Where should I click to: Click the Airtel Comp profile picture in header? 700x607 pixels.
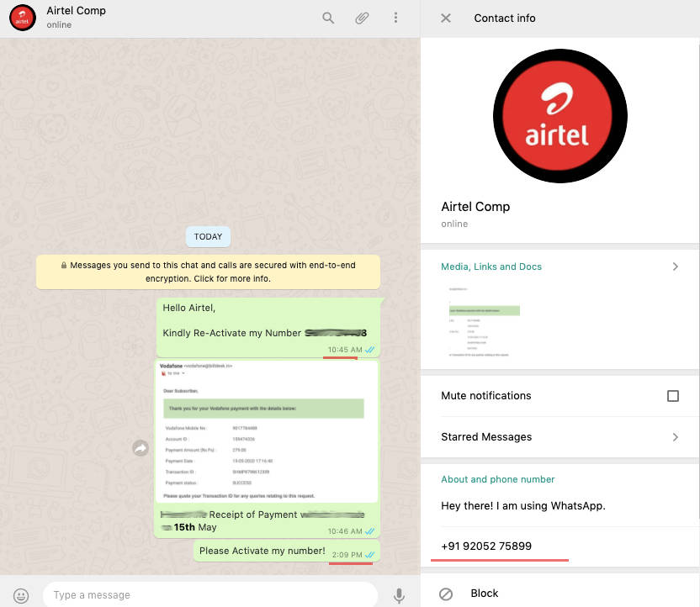(x=21, y=17)
